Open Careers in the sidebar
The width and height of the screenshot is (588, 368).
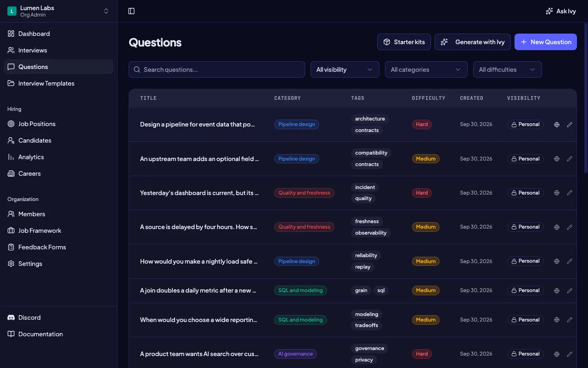[58, 173]
